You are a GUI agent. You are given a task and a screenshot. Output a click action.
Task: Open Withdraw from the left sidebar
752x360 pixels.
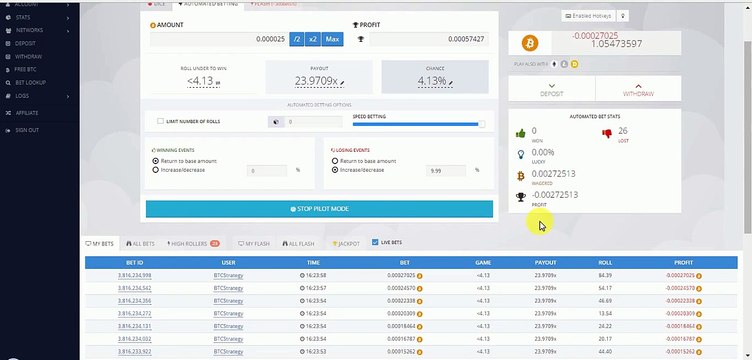pos(28,56)
